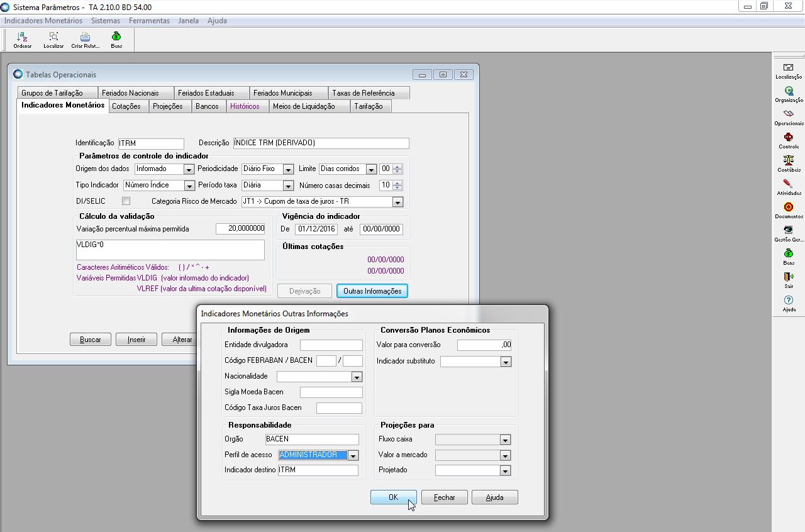The height and width of the screenshot is (532, 805).
Task: Open the Ajuda menu in the menu bar
Action: (x=217, y=21)
